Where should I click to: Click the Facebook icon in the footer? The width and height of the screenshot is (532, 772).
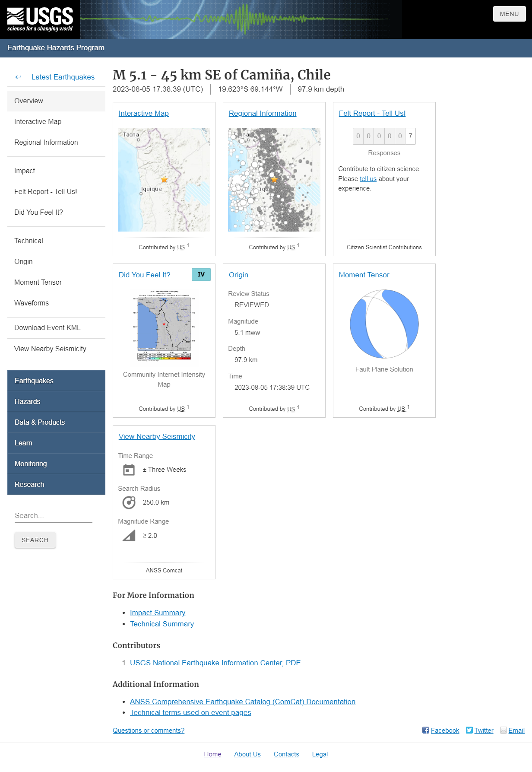[x=426, y=730]
